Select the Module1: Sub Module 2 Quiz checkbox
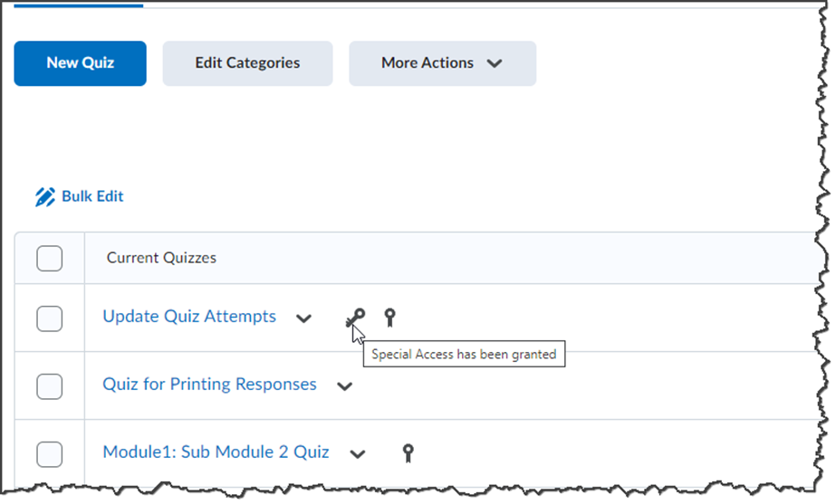This screenshot has width=836, height=504. (50, 453)
